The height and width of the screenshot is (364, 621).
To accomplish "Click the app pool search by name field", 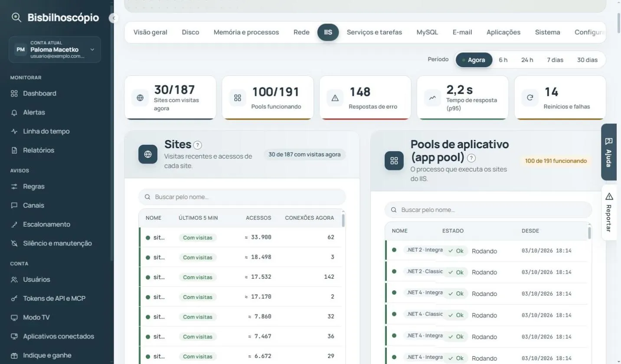I will (488, 210).
